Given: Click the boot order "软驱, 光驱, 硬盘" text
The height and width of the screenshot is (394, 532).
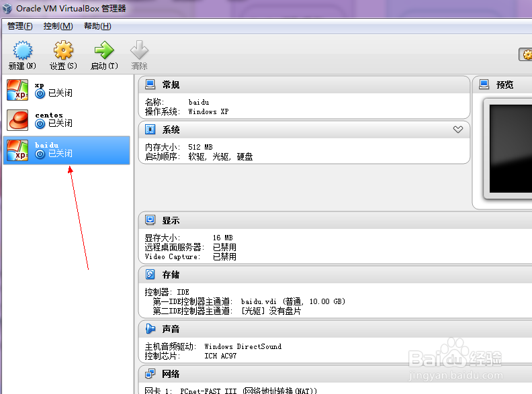Looking at the screenshot, I should tap(220, 156).
